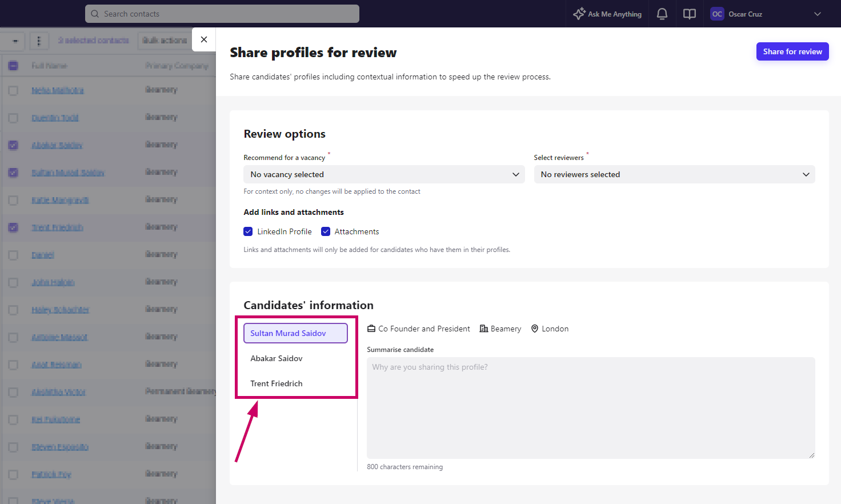
Task: Toggle the checkbox for John Halpin row
Action: [13, 282]
